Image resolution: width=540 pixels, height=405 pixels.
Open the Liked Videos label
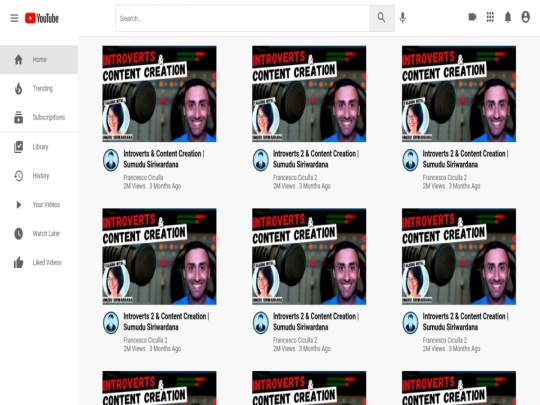(47, 262)
